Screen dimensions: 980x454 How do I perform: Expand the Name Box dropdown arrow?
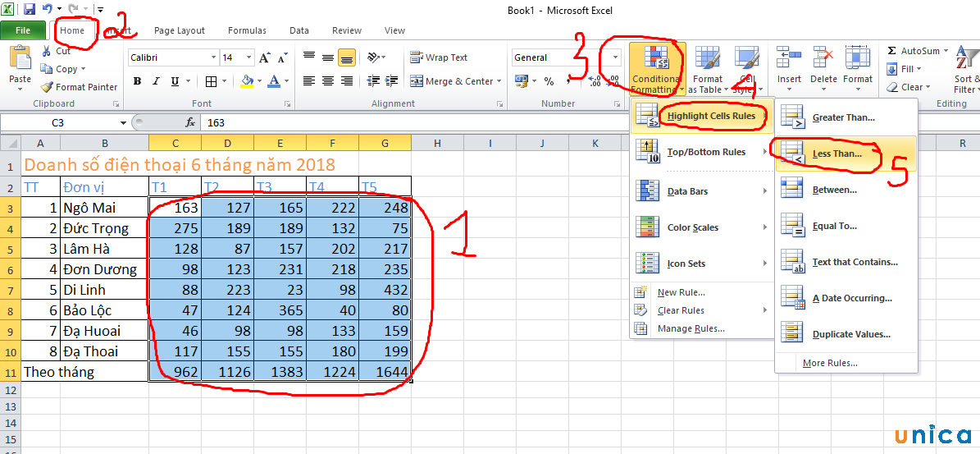[124, 122]
